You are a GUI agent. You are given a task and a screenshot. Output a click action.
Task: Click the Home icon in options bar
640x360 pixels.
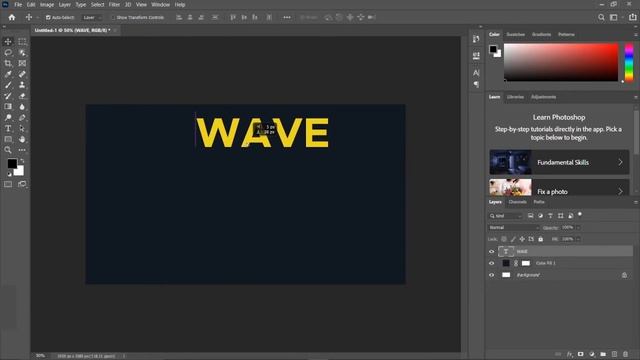pos(12,18)
